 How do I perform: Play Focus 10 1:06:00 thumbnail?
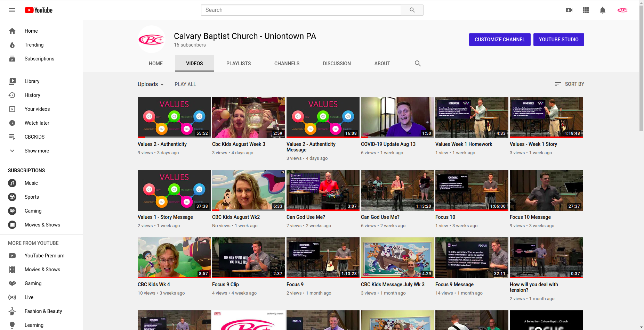[x=472, y=190]
